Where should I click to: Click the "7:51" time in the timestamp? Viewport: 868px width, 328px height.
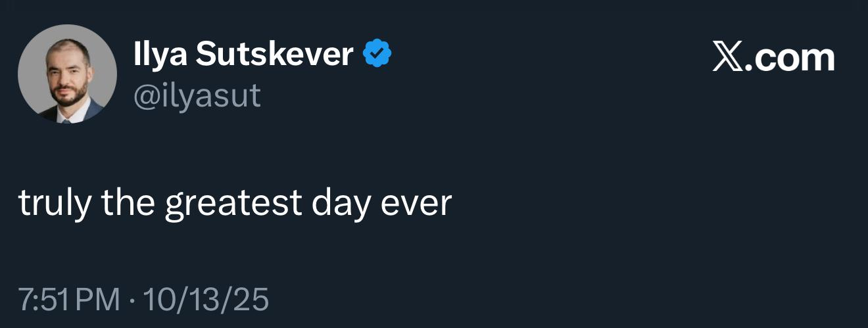pos(41,300)
